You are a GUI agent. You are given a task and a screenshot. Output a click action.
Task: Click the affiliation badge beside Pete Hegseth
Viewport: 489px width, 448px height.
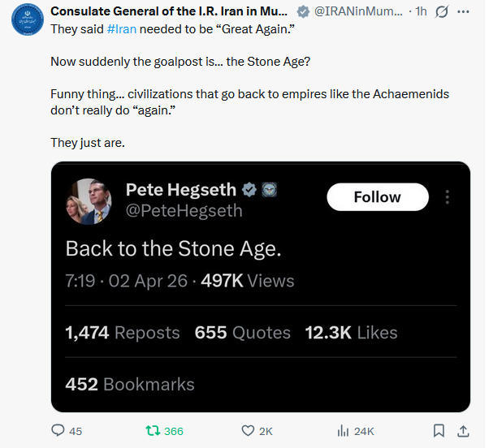click(x=270, y=190)
